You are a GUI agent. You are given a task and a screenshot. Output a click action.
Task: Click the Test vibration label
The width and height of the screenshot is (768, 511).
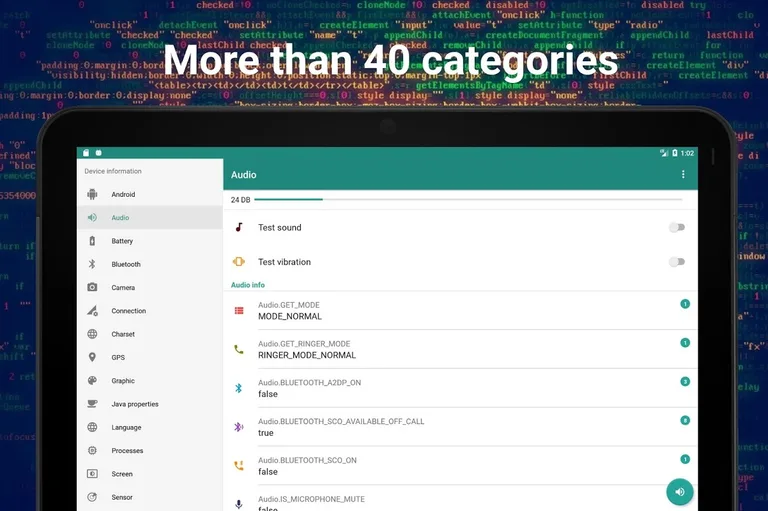click(285, 262)
